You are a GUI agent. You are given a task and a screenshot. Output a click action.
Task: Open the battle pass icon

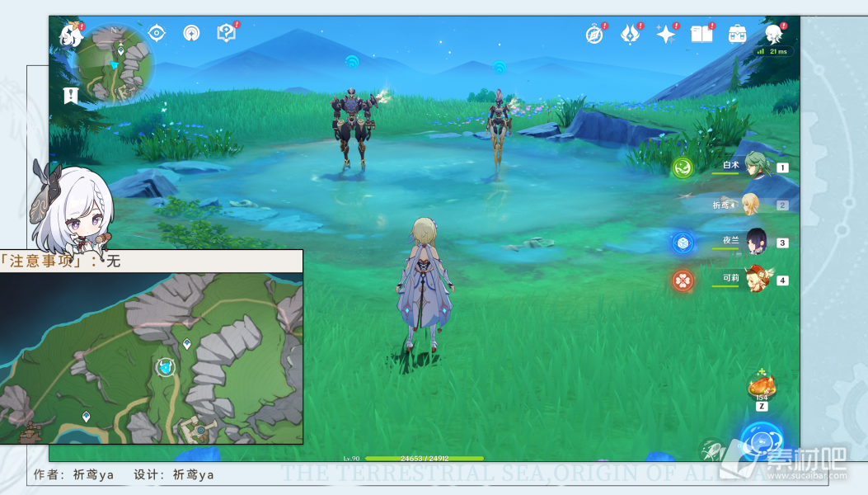click(631, 35)
